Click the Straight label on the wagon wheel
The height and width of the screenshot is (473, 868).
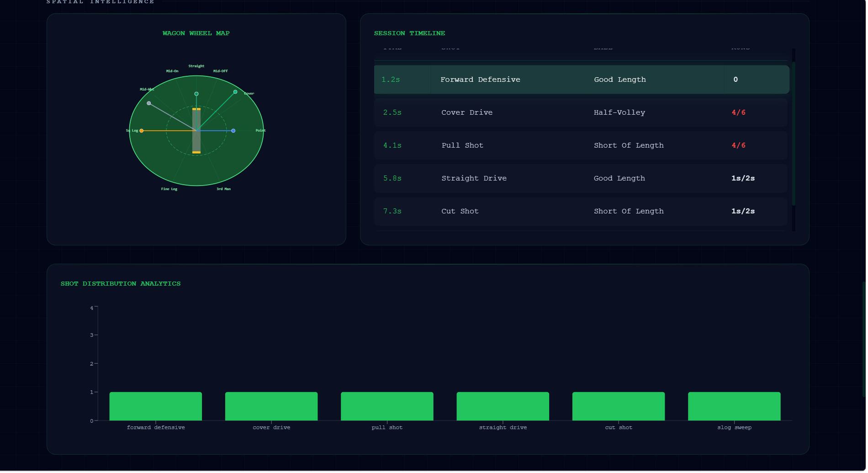tap(196, 66)
